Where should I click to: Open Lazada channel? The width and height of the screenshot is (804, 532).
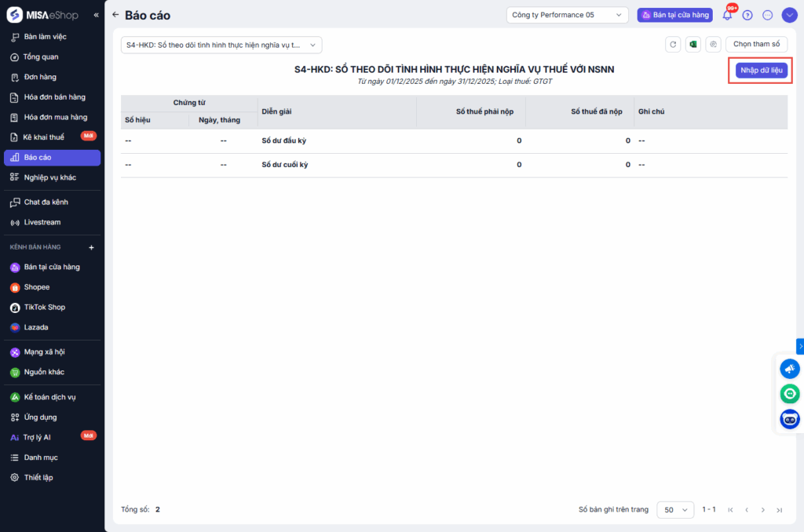52,327
